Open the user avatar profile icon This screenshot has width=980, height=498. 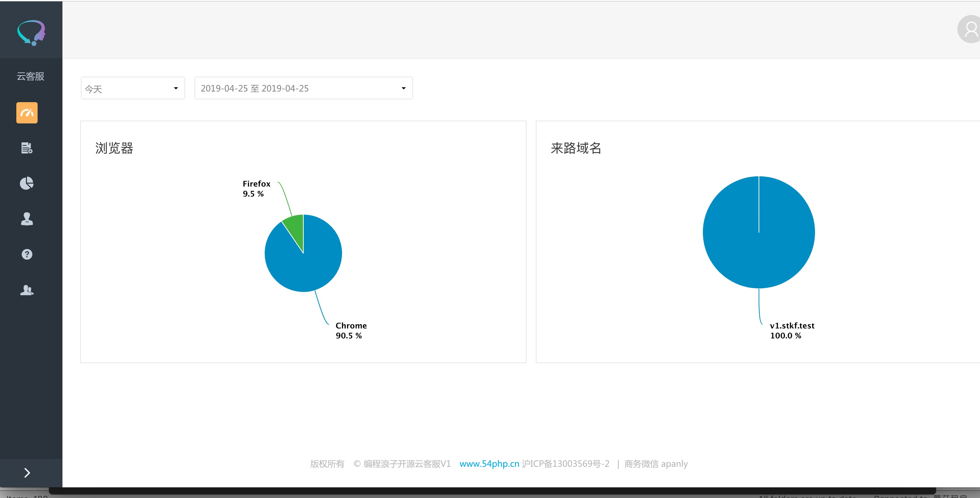point(970,30)
